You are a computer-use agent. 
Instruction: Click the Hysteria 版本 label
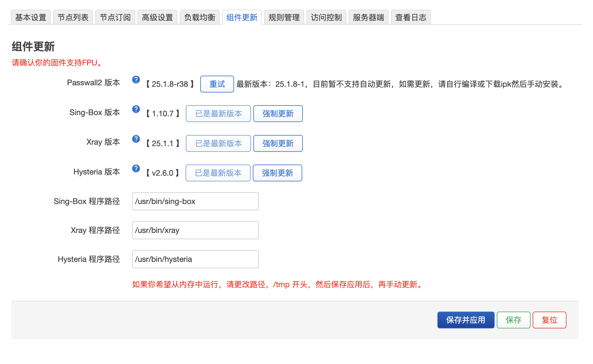pyautogui.click(x=97, y=172)
